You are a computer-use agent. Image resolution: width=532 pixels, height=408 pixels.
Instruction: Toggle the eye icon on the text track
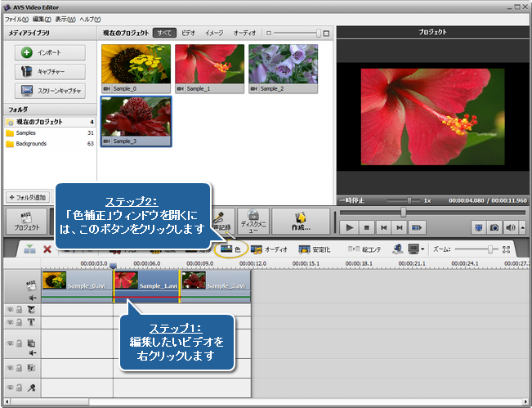[x=10, y=322]
